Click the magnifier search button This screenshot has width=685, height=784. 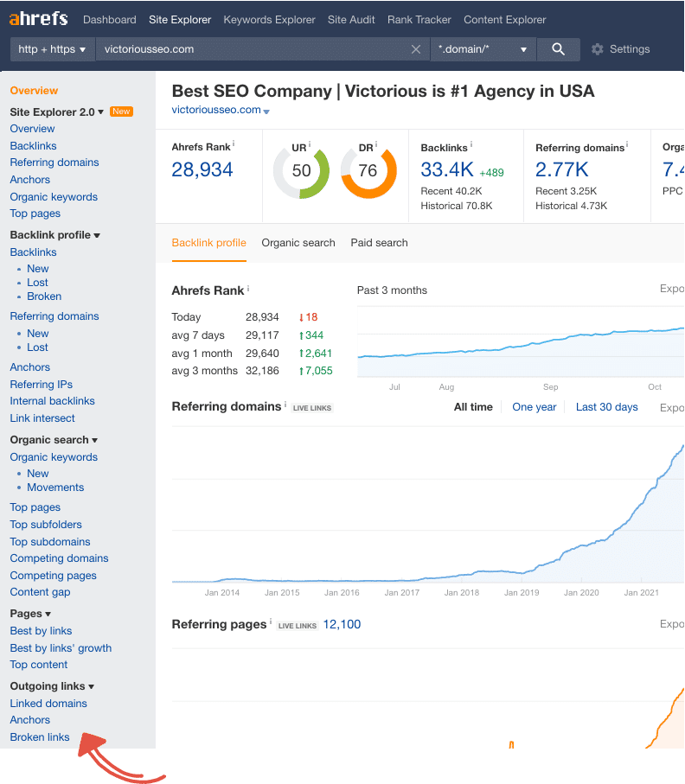pyautogui.click(x=559, y=49)
